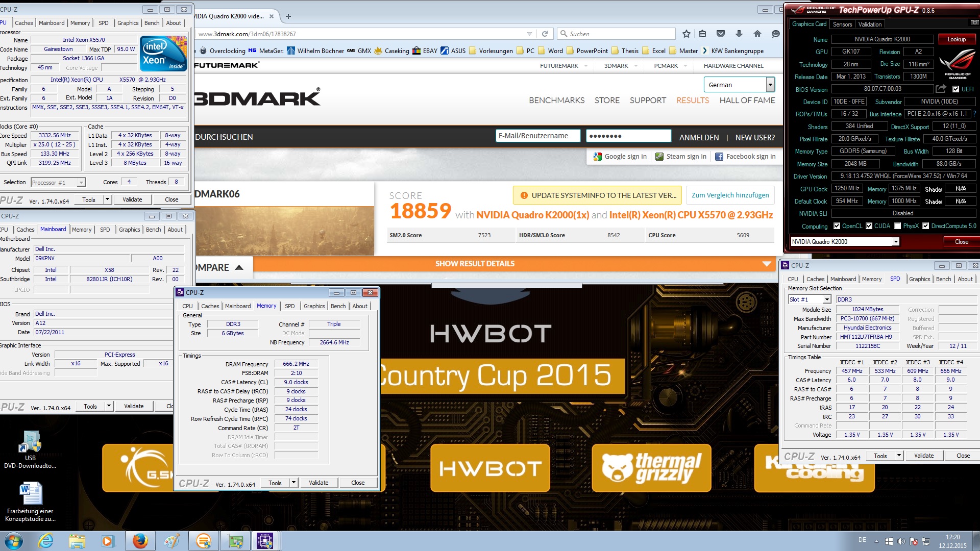Click the GPU-Z BIOS share/export icon

coord(941,89)
